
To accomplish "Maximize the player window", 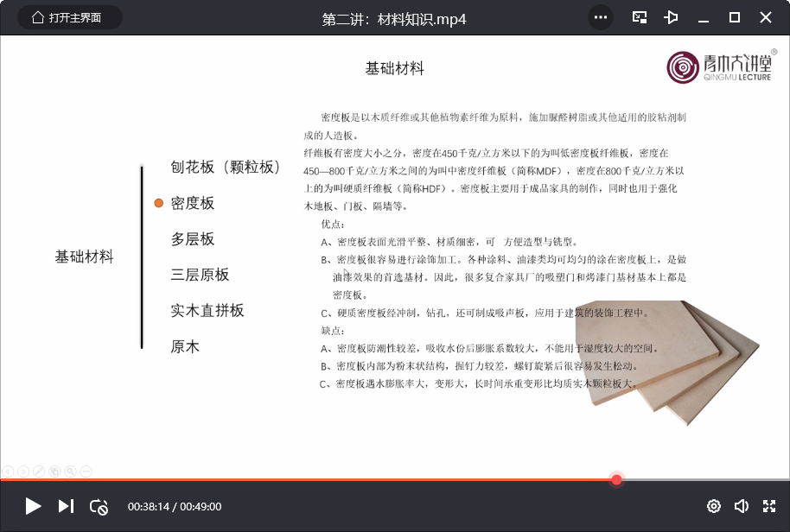I will [735, 17].
